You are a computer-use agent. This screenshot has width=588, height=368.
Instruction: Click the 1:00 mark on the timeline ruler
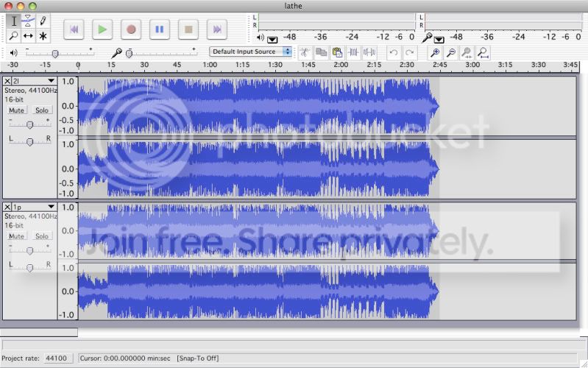pos(210,66)
